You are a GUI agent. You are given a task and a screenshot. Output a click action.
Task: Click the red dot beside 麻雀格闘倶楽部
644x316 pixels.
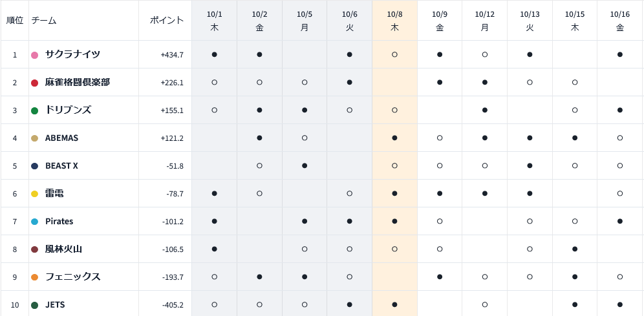click(x=35, y=83)
